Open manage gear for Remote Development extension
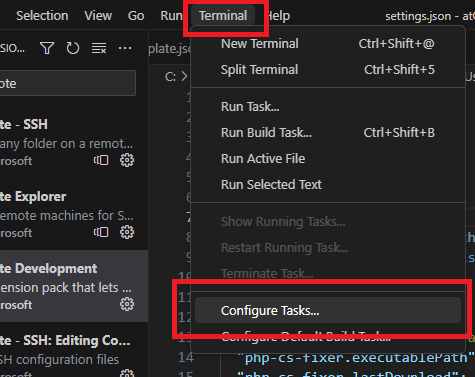This screenshot has height=377, width=475. click(x=127, y=304)
